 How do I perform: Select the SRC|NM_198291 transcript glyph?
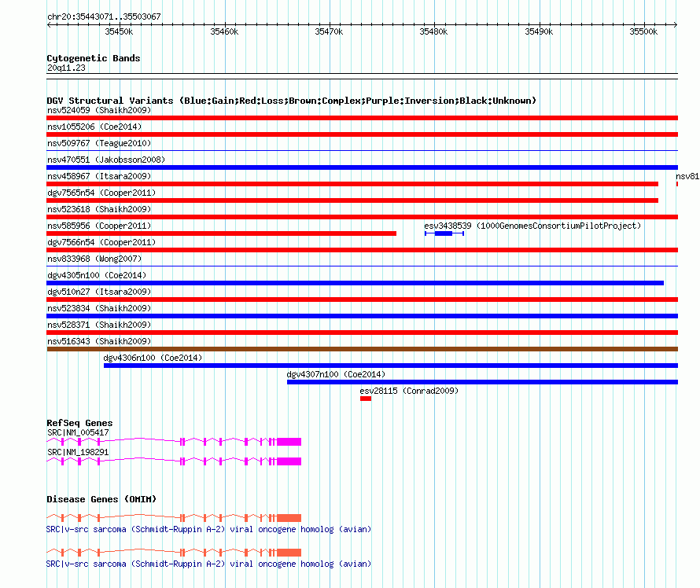click(x=174, y=461)
